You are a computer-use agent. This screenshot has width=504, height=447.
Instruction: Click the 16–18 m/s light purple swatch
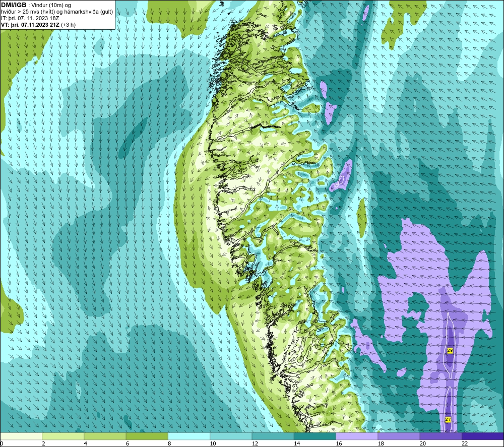(x=357, y=436)
